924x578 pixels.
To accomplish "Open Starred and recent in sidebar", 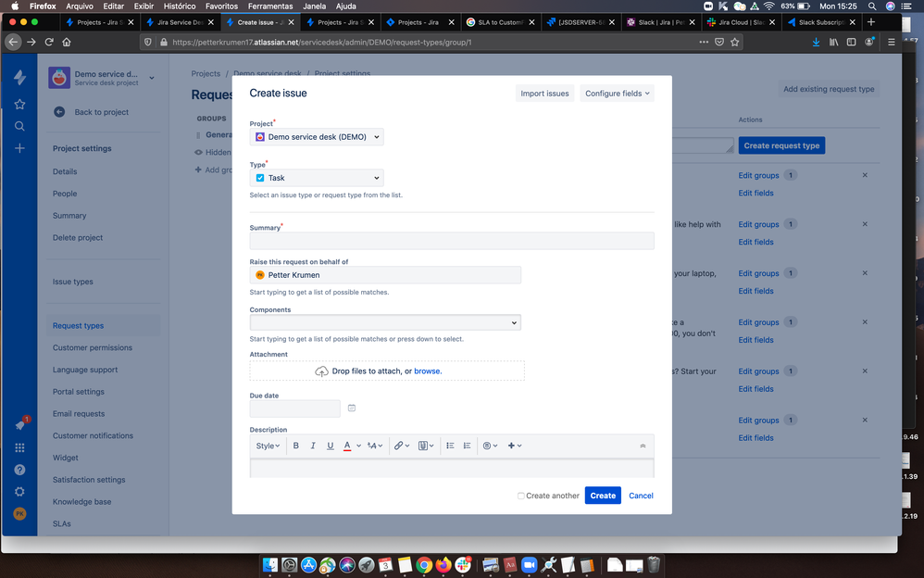I will (19, 105).
